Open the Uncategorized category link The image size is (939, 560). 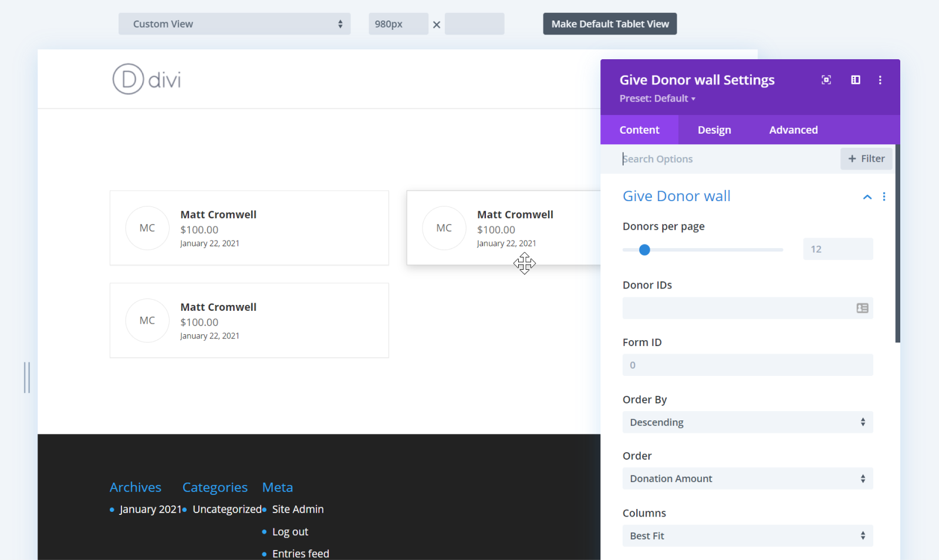227,510
